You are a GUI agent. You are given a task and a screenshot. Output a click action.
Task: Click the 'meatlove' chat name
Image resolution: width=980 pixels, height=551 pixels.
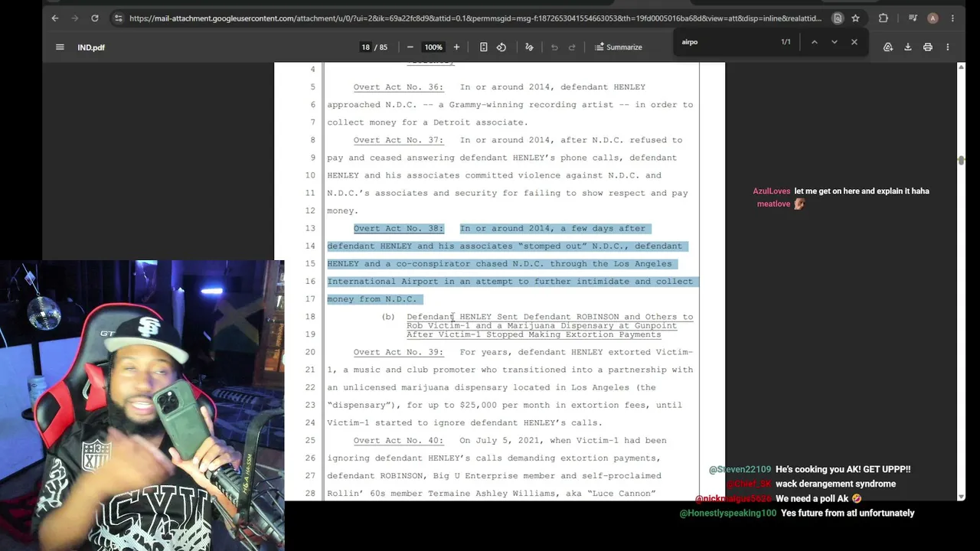(x=773, y=204)
